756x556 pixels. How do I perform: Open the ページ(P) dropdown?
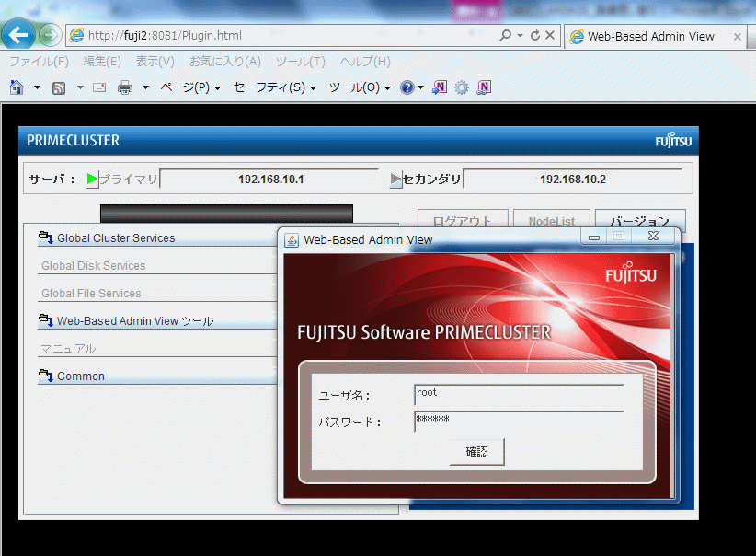190,87
